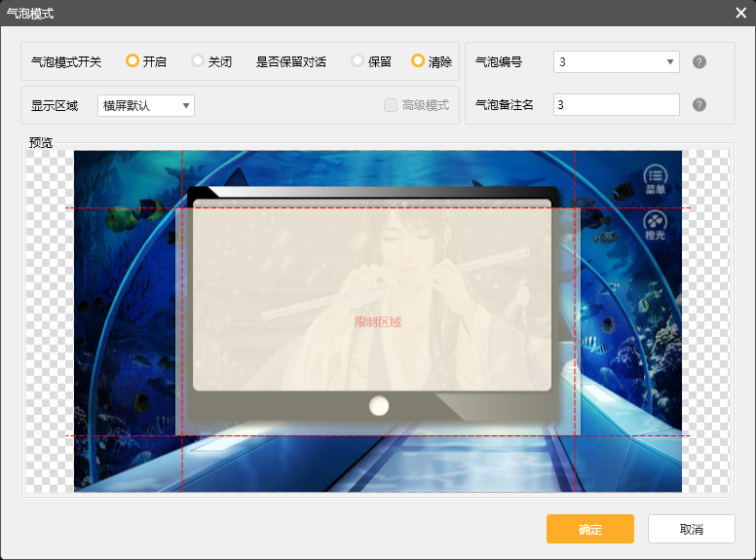The height and width of the screenshot is (560, 756).
Task: Select the 清除 radio option
Action: [x=418, y=61]
